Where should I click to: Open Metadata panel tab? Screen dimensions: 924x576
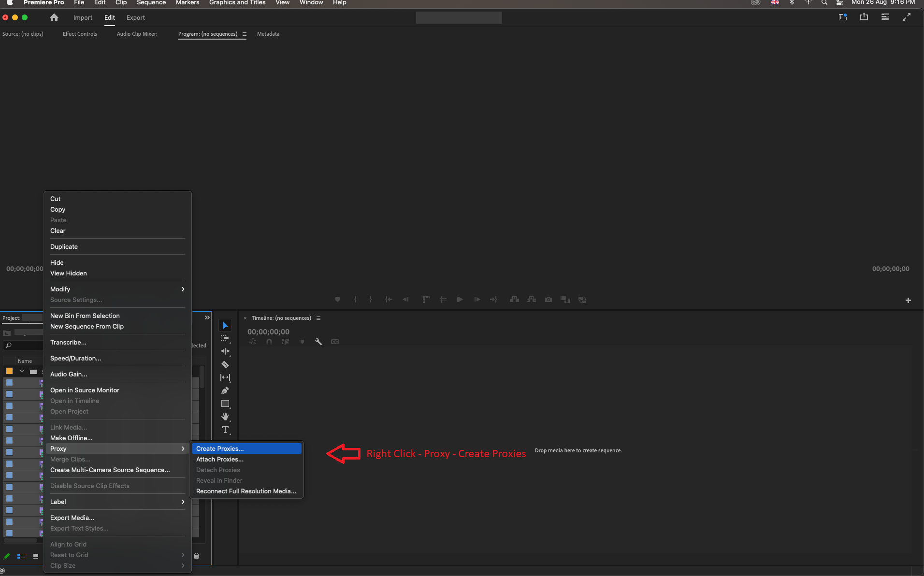[268, 34]
